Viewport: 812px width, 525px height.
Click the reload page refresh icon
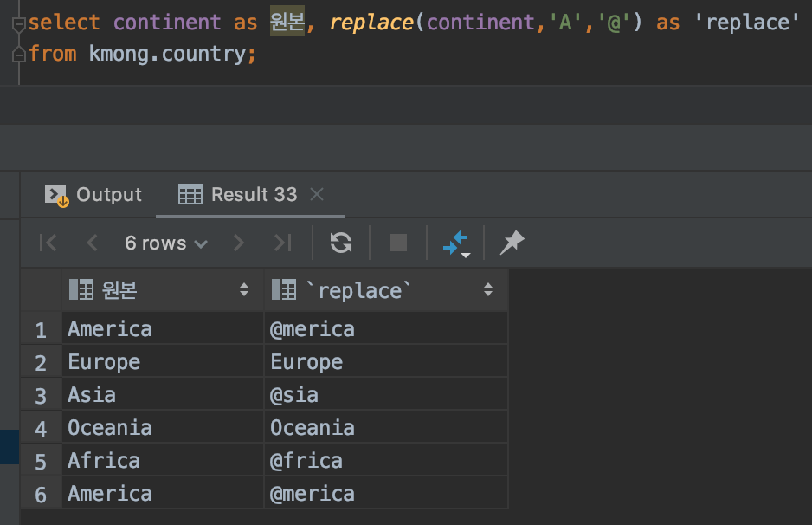pos(341,243)
